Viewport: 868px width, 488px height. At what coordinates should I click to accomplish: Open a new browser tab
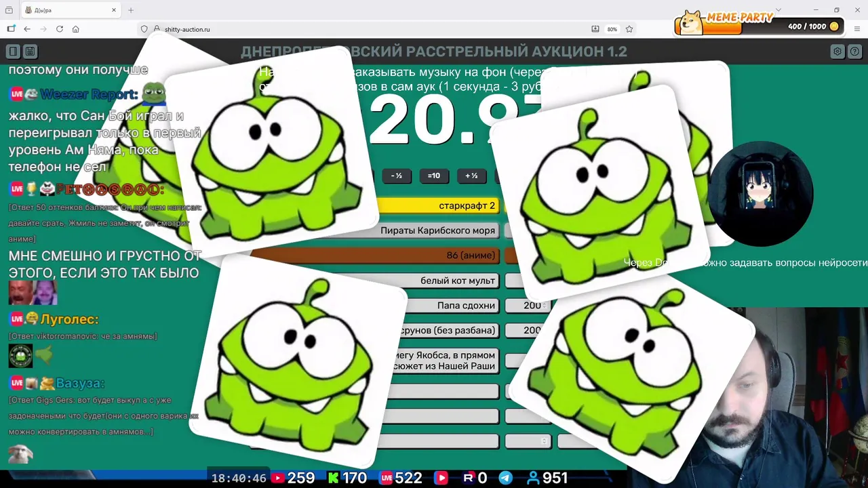tap(131, 10)
